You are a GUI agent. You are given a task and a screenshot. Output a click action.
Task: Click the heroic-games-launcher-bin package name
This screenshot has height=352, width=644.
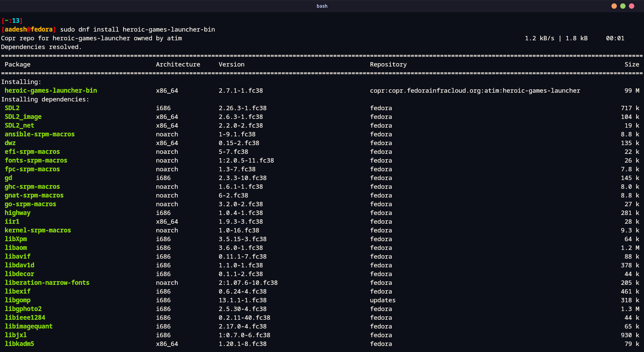tap(51, 90)
